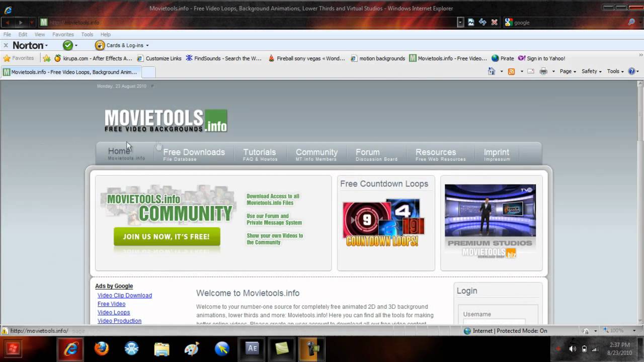Click the RSS feeds icon
The height and width of the screenshot is (362, 644).
[x=511, y=71]
